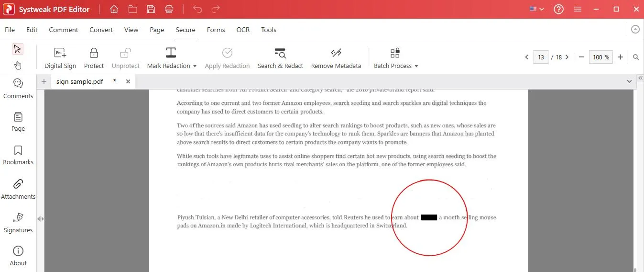Open the Convert menu
Image resolution: width=644 pixels, height=272 pixels.
(101, 30)
